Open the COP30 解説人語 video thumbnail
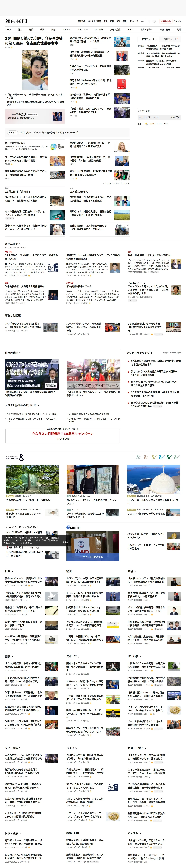Viewport: 186px width, 868px height. pyautogui.click(x=32, y=374)
